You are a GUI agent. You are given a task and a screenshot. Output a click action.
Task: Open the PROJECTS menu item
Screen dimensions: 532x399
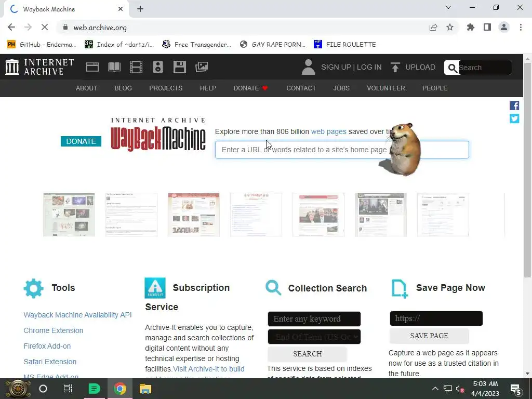[166, 88]
